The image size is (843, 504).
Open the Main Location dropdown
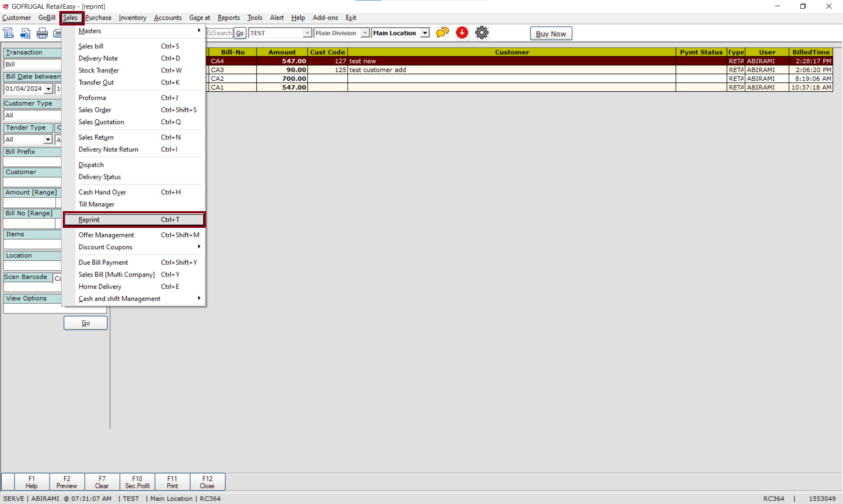tap(425, 33)
